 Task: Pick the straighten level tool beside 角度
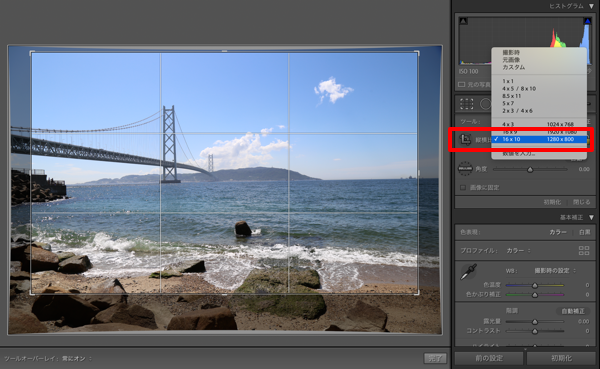[465, 168]
